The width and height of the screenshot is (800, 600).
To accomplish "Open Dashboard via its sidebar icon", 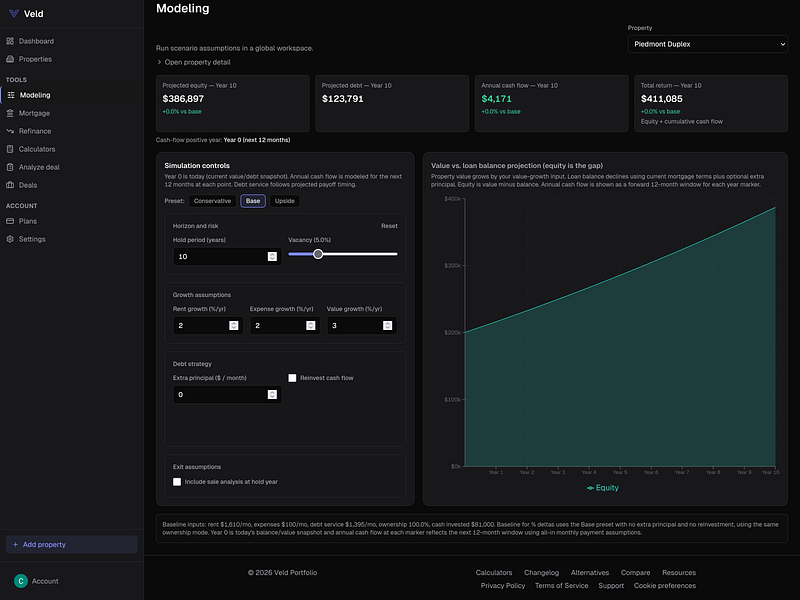I will (x=10, y=41).
